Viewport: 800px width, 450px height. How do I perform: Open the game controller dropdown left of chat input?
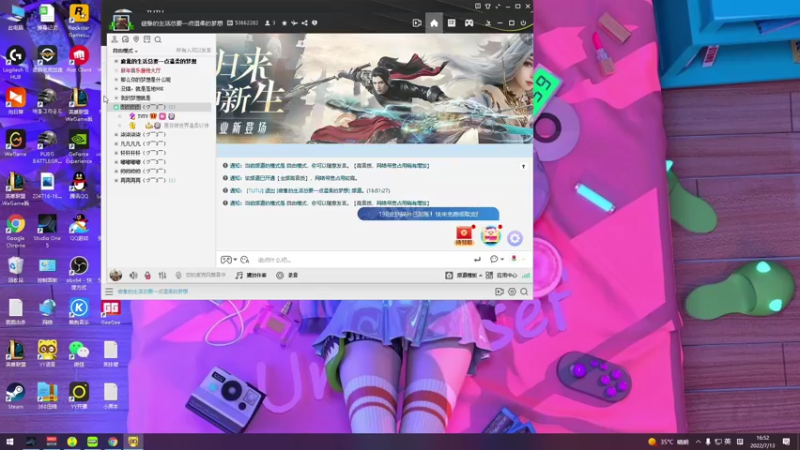coord(228,260)
